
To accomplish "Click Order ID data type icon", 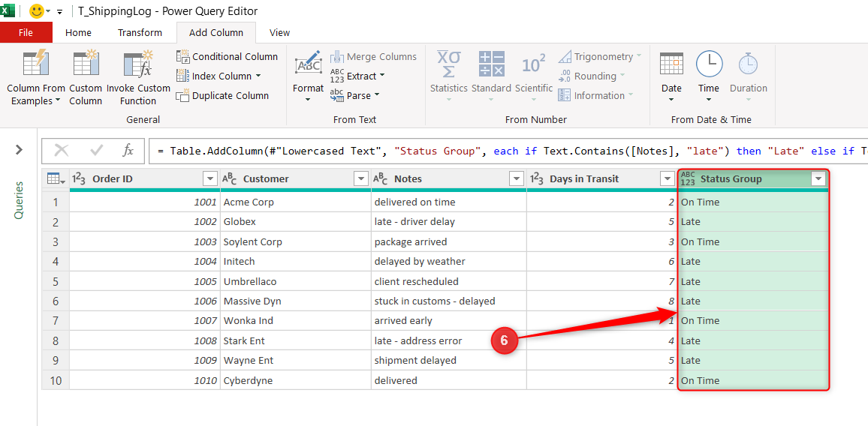I will point(79,178).
